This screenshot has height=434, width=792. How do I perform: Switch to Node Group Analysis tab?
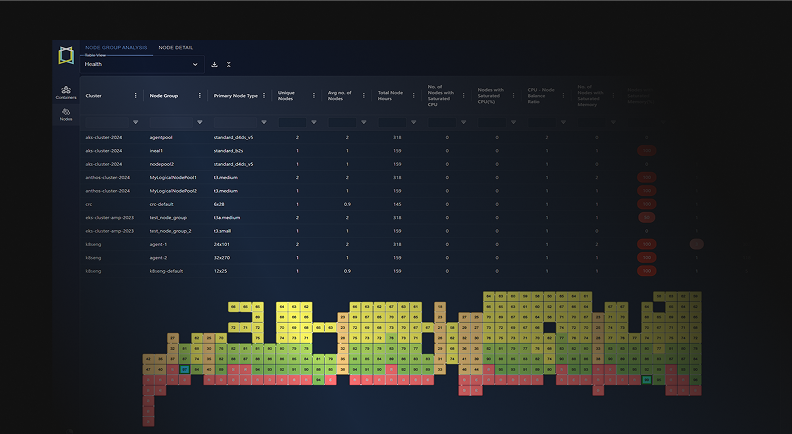click(116, 47)
